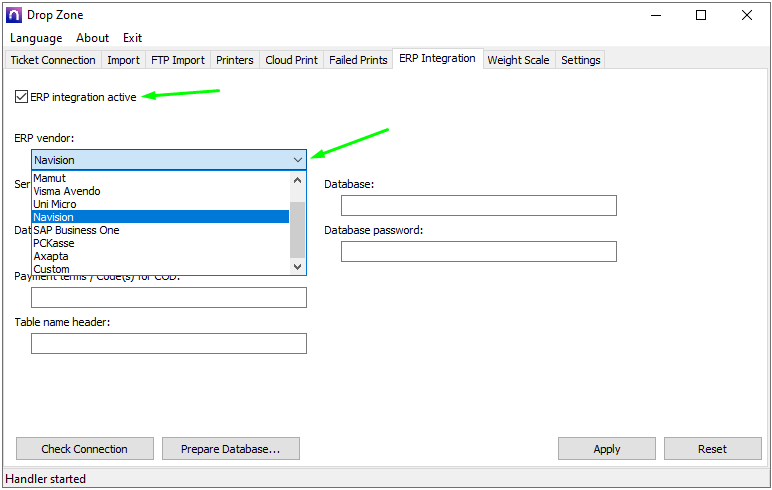Screen dimensions: 772x490
Task: Go to FTP Import tab
Action: [178, 60]
